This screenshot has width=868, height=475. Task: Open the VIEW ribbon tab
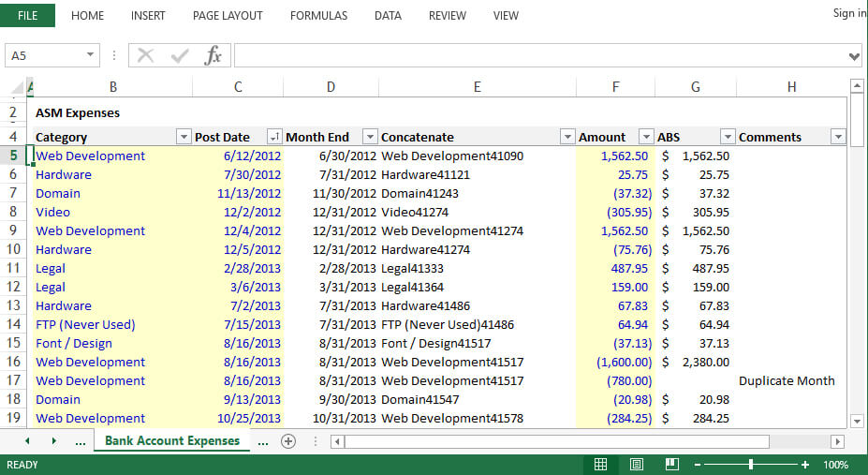point(506,16)
